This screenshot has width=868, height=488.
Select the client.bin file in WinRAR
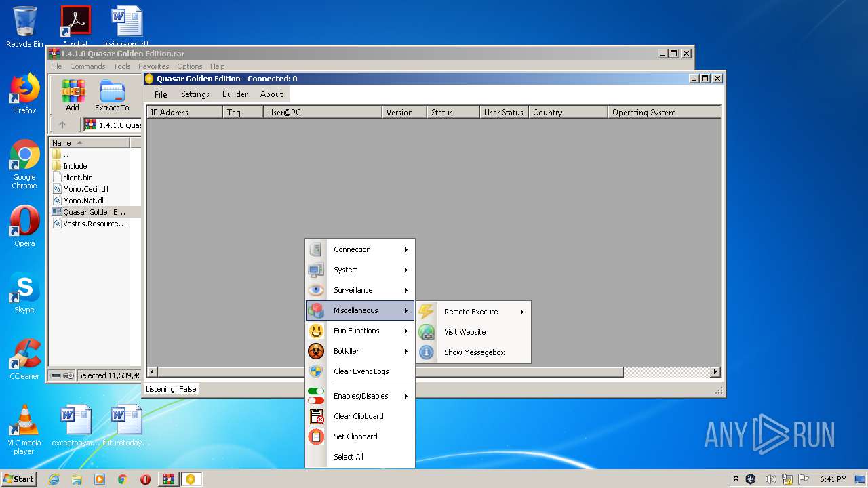click(77, 178)
